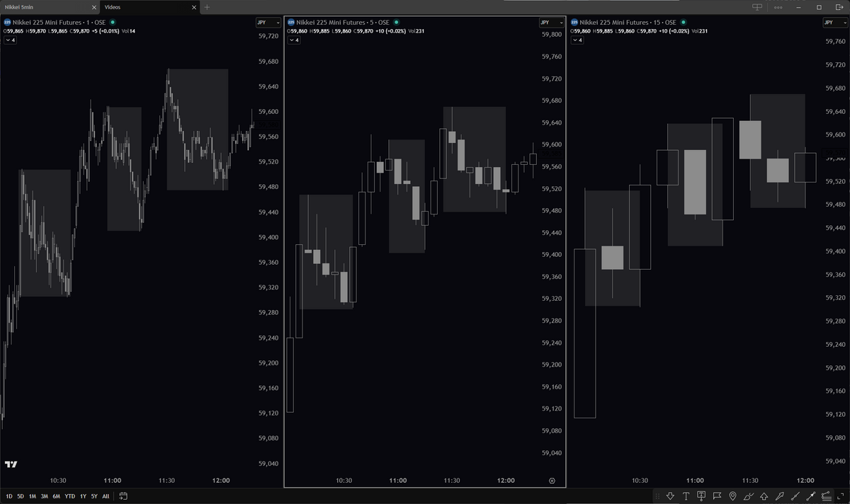Image resolution: width=850 pixels, height=504 pixels.
Task: Click market status dot on 1-minute chart
Action: click(113, 23)
